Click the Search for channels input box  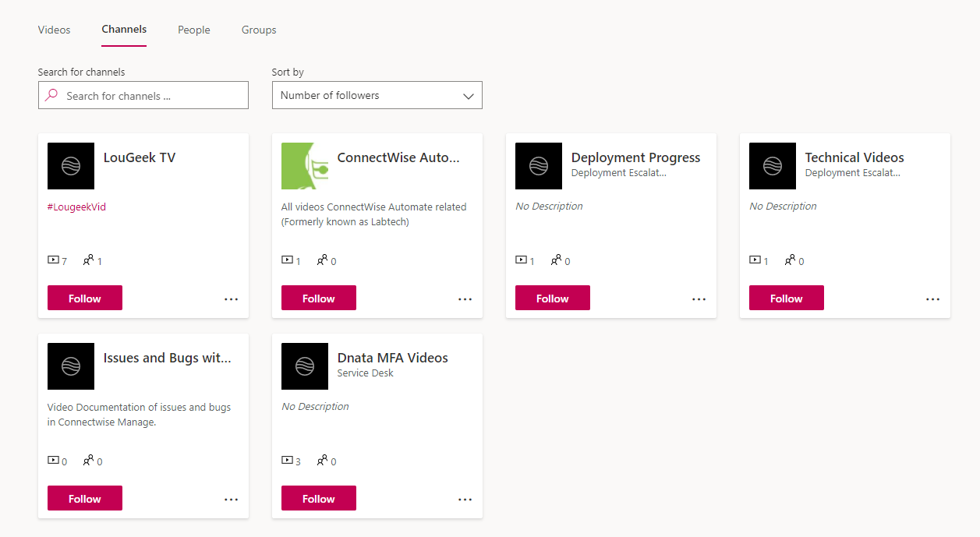coord(143,95)
